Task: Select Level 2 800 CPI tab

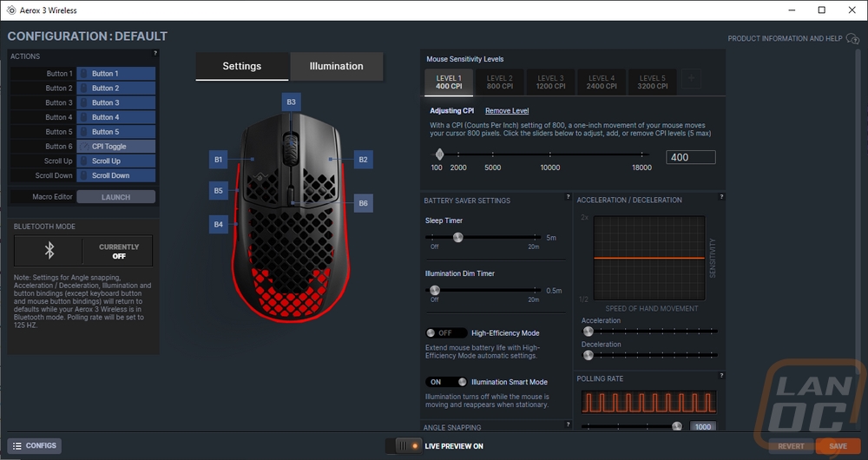Action: pyautogui.click(x=500, y=82)
